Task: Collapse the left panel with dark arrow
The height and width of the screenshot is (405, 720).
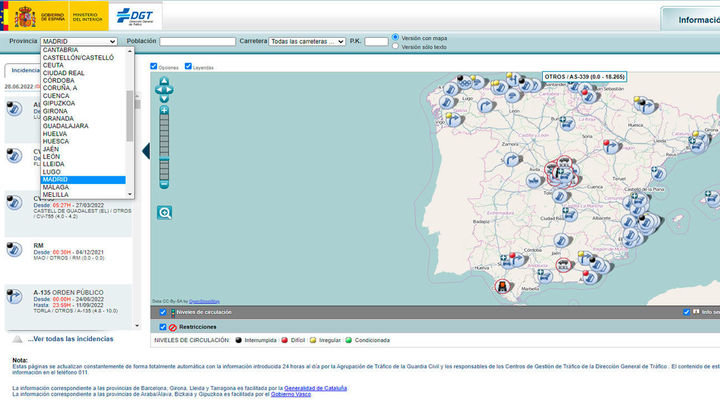Action: click(x=146, y=151)
